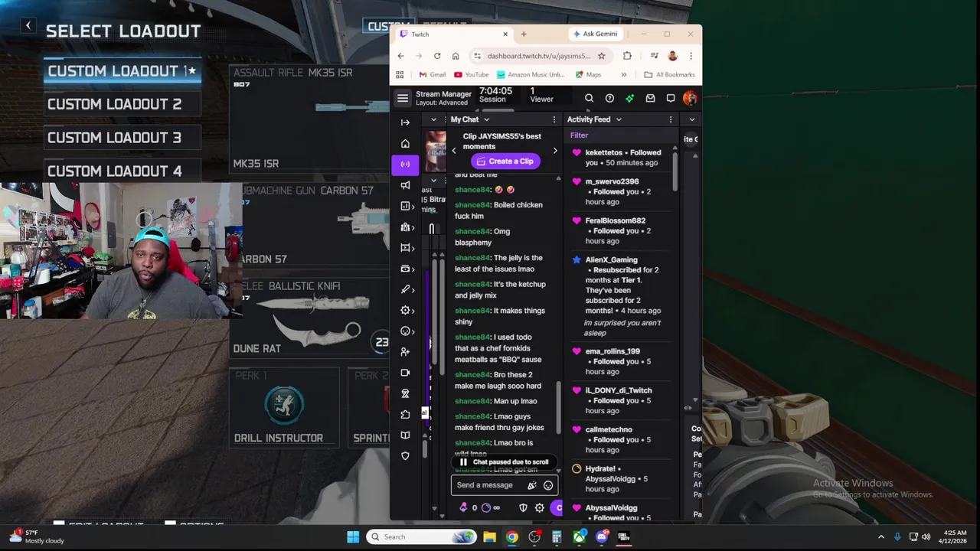Select the Stream Manager broadcast icon
This screenshot has width=980, height=551.
(405, 164)
